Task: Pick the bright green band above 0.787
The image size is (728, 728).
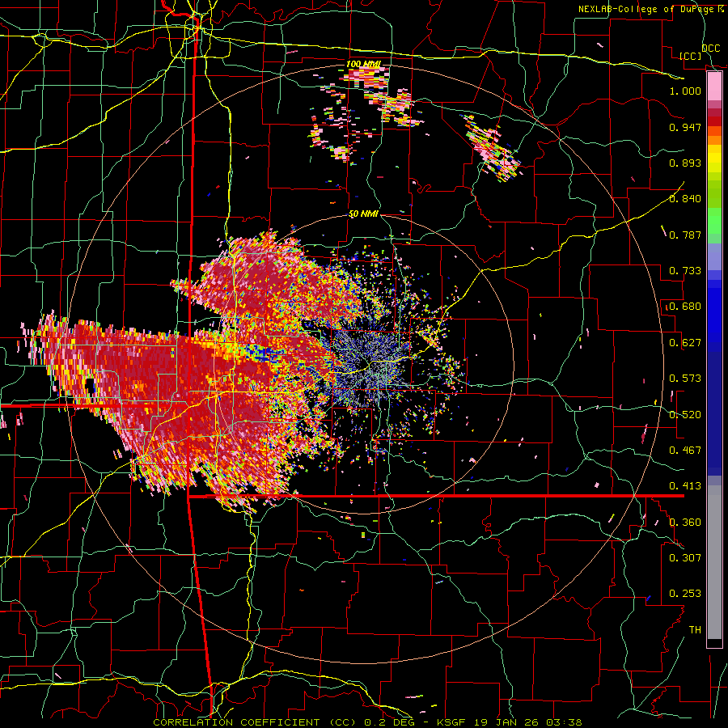Action: coord(714,221)
